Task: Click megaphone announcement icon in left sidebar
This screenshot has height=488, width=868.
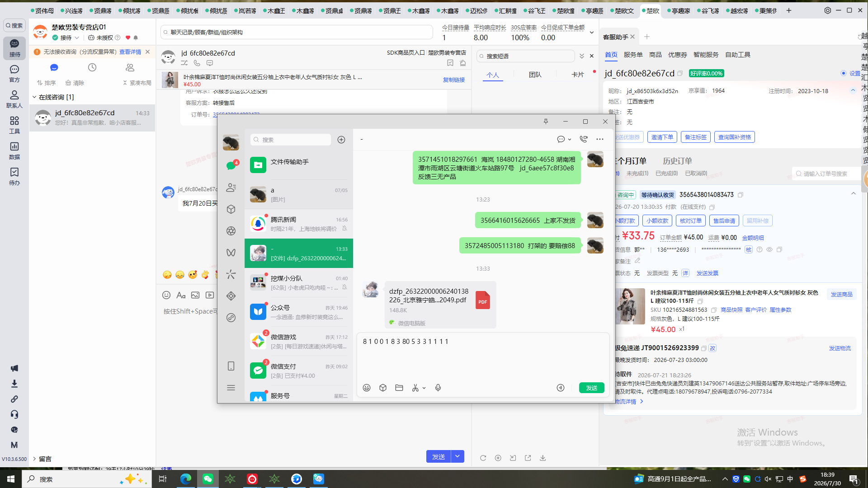Action: [x=14, y=368]
